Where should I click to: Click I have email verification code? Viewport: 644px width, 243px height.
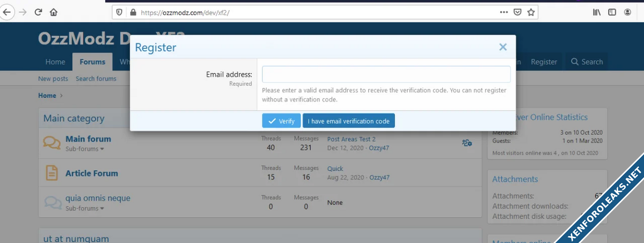click(348, 121)
